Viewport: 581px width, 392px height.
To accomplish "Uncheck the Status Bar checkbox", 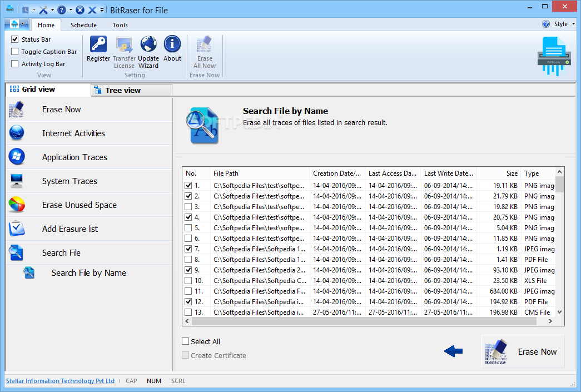I will click(15, 39).
